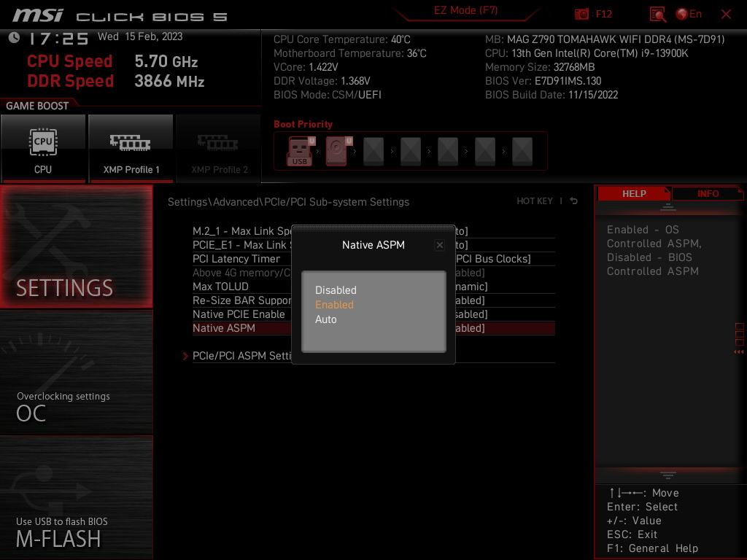The height and width of the screenshot is (560, 747).
Task: Click the CPU Core Temperature reading
Action: 341,39
